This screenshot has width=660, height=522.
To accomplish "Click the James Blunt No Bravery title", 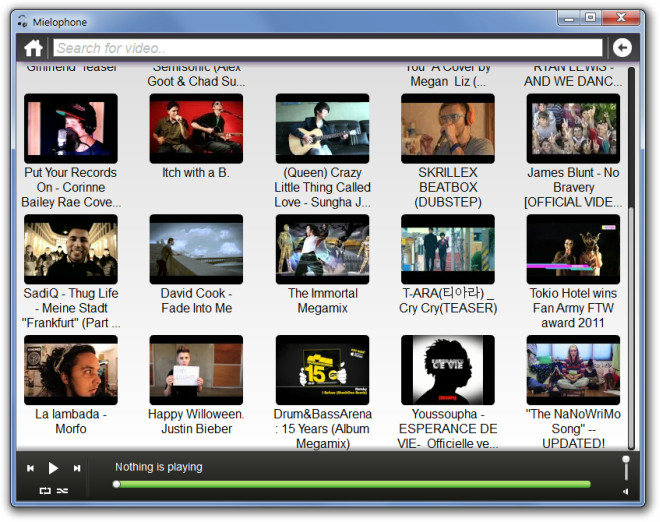I will [573, 187].
